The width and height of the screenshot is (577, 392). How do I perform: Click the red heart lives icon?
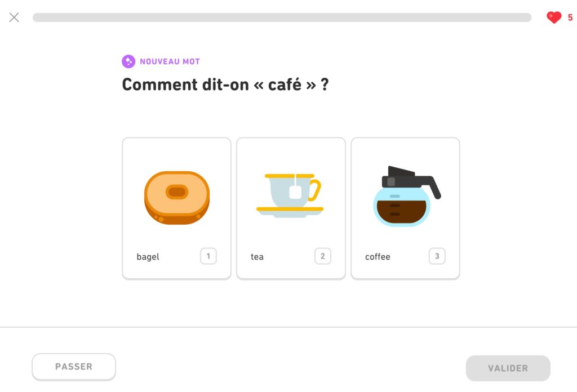[x=554, y=17]
